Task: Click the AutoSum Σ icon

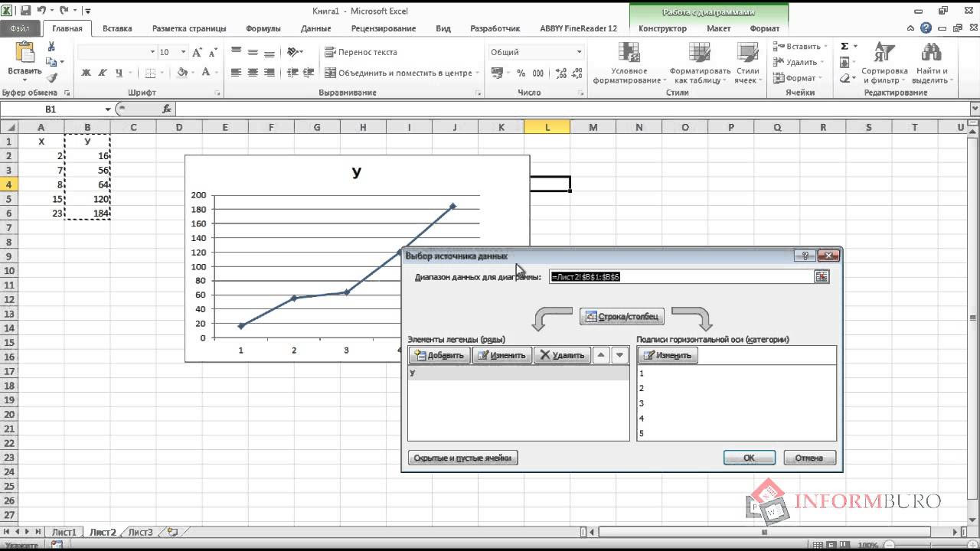Action: [844, 47]
